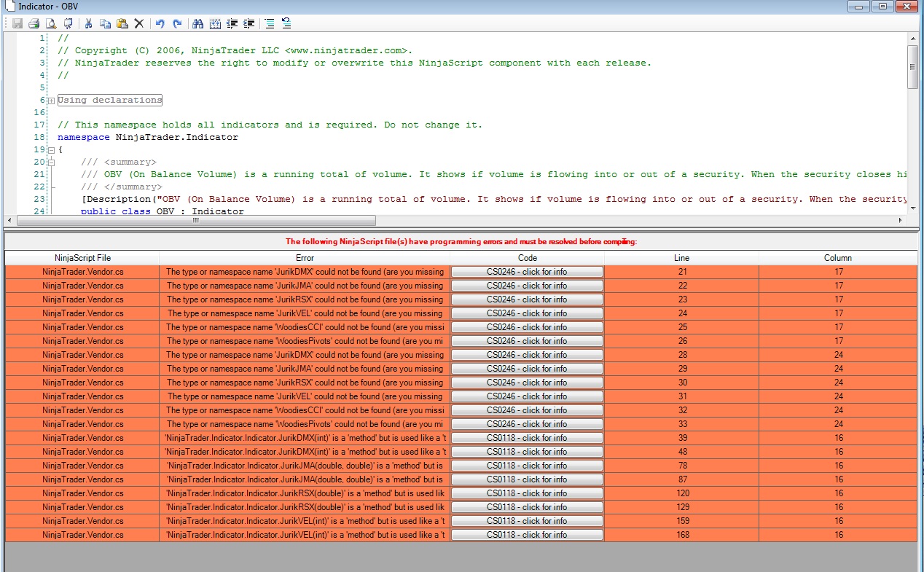924x572 pixels.
Task: Click the Code column header
Action: point(527,258)
